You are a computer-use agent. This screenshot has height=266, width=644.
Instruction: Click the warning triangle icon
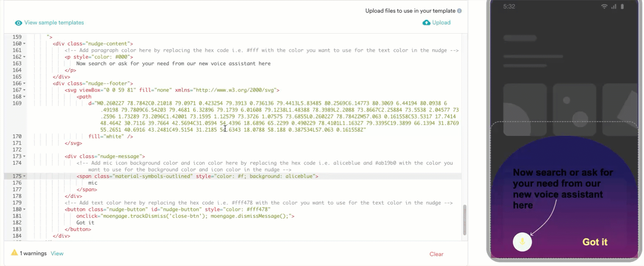pyautogui.click(x=15, y=253)
